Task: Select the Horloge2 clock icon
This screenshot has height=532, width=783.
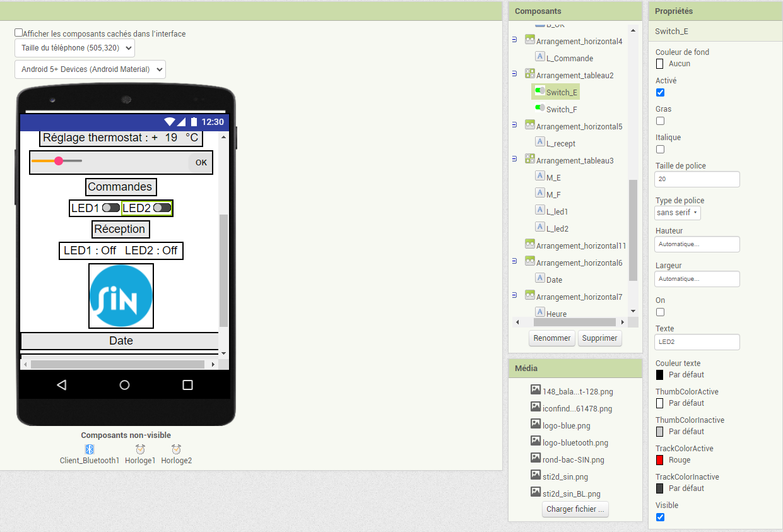Action: tap(176, 449)
